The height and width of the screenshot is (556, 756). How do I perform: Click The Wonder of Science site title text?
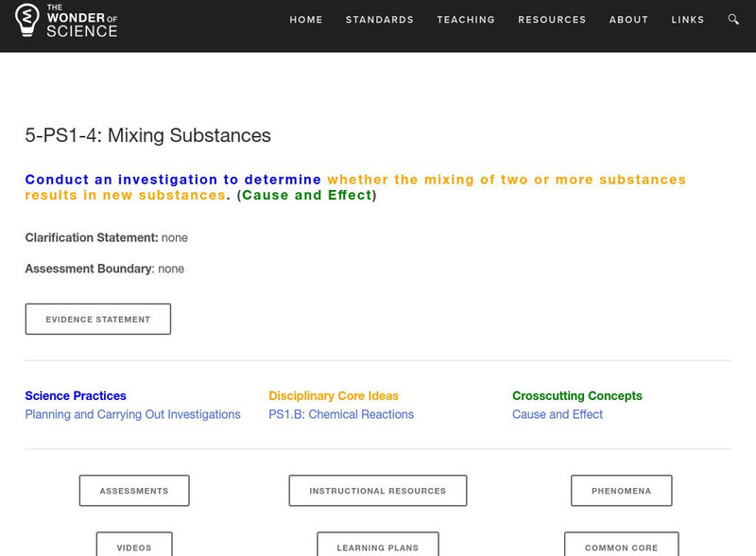tap(82, 21)
